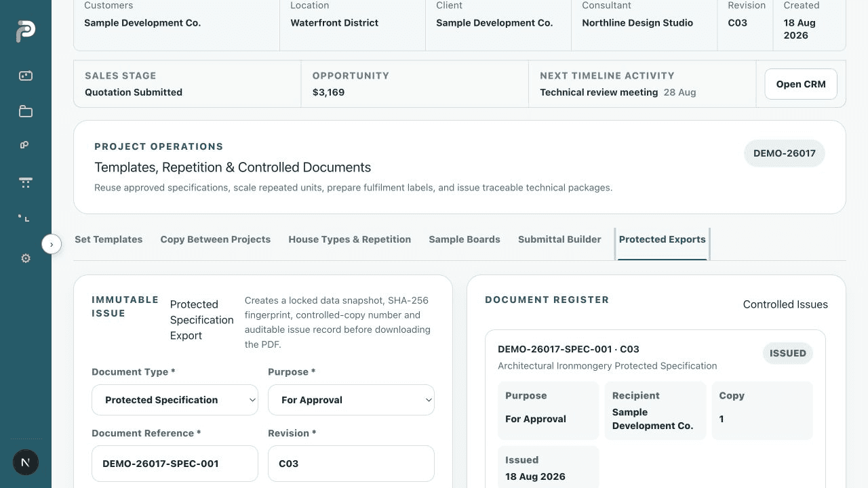Click the Technical review meeting activity
Image resolution: width=868 pixels, height=488 pixels.
click(599, 92)
